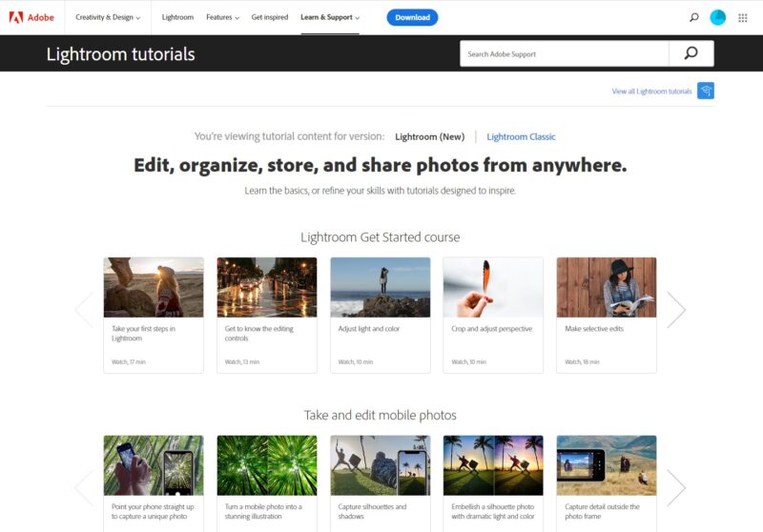Open the Embellish a silhouette photo thumbnail

click(x=493, y=465)
